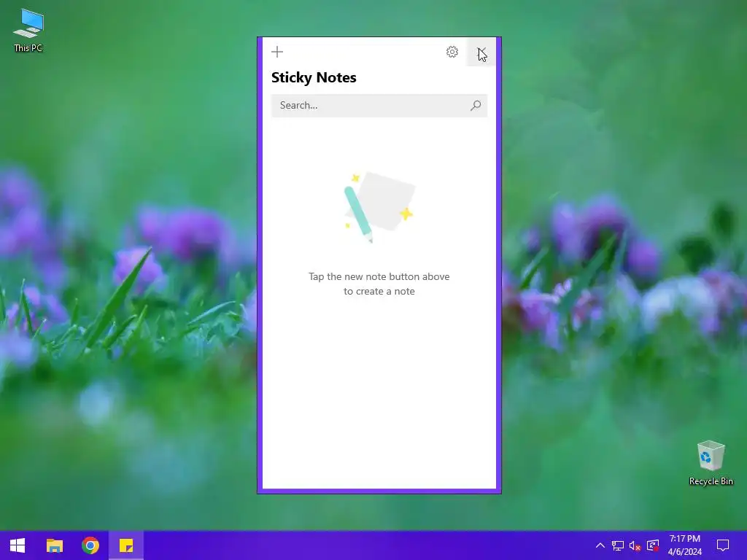Click the magnifier search icon
Image resolution: width=747 pixels, height=560 pixels.
476,105
